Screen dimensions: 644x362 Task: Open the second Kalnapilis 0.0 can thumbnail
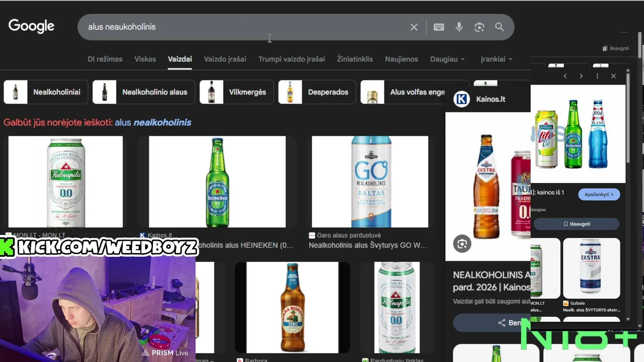coord(397,307)
